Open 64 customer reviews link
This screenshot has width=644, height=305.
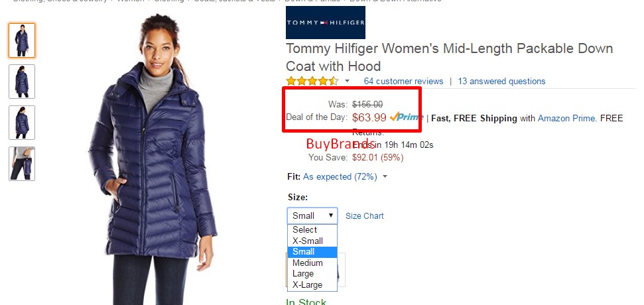click(403, 82)
